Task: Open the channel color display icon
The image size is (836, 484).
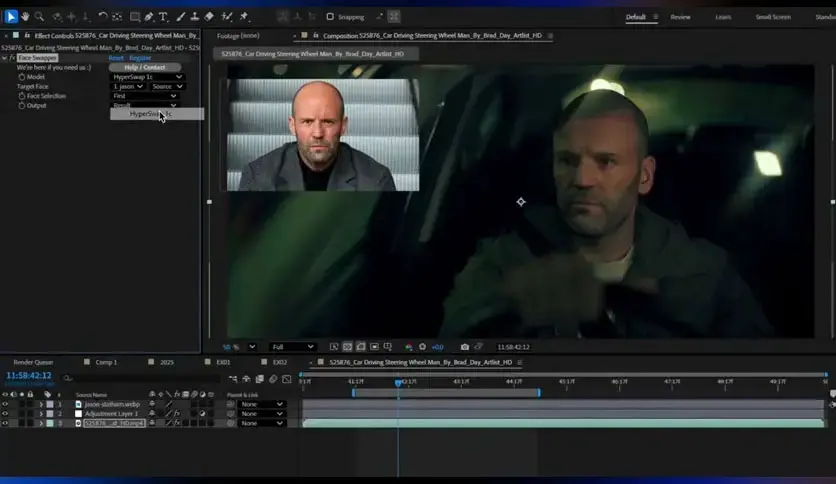Action: pyautogui.click(x=409, y=347)
